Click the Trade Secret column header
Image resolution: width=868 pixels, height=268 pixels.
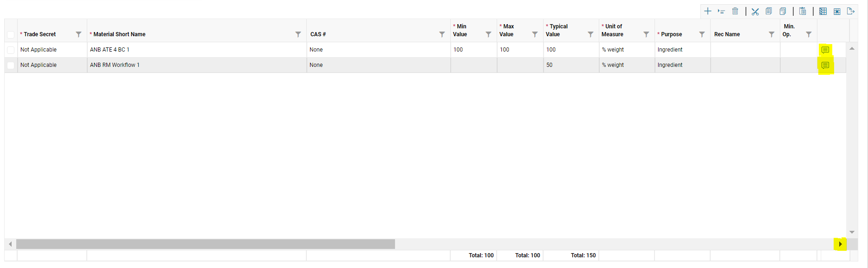tap(40, 34)
